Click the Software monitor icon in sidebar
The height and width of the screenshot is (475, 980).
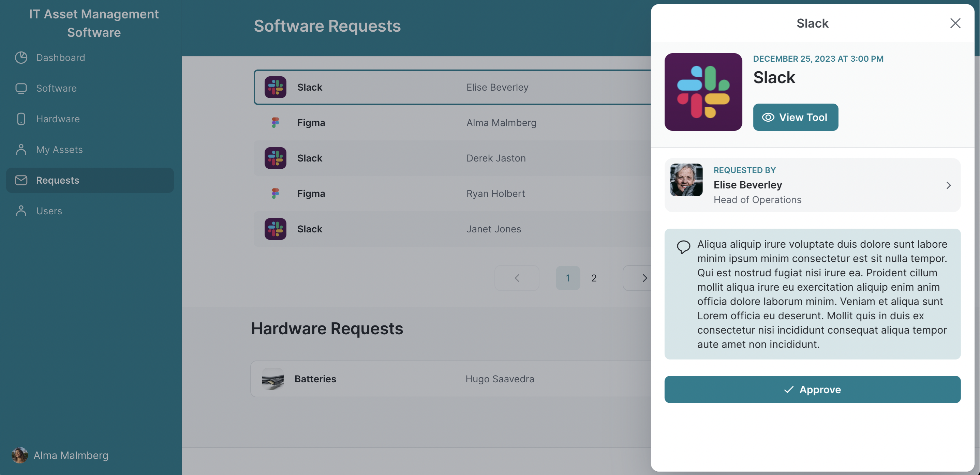pyautogui.click(x=21, y=88)
